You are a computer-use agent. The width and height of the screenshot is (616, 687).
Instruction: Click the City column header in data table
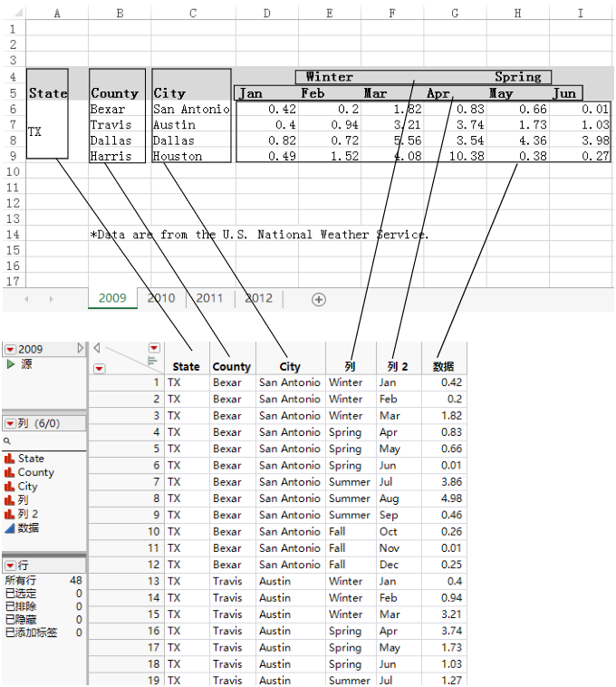(290, 367)
